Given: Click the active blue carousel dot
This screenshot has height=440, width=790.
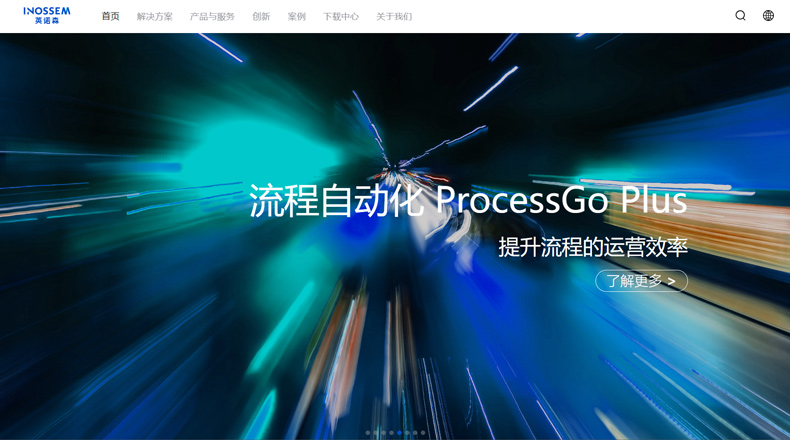Looking at the screenshot, I should coord(400,433).
